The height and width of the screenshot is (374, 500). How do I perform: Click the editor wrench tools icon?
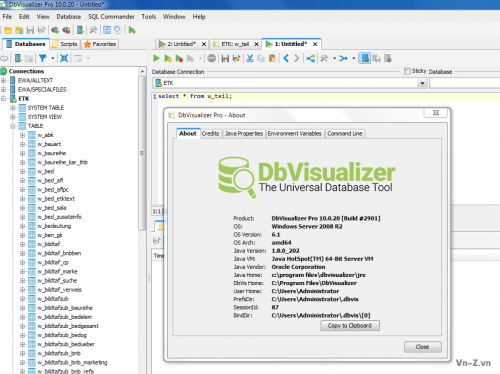click(324, 58)
